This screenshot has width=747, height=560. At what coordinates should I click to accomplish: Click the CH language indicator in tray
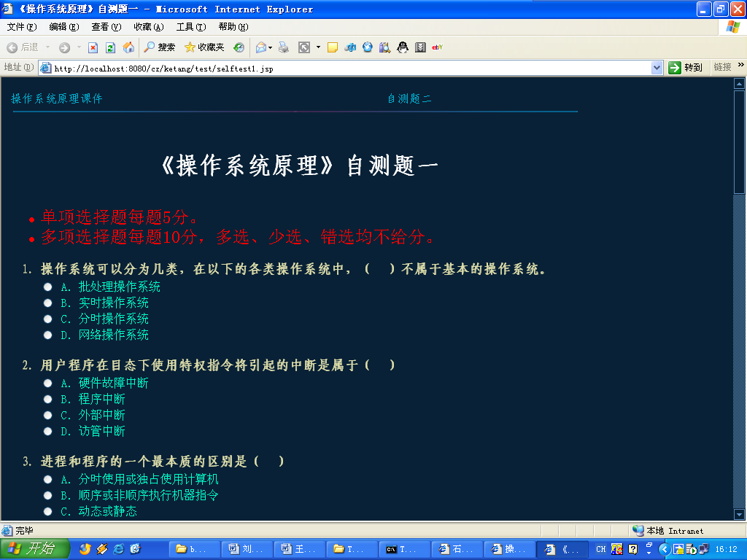[601, 549]
